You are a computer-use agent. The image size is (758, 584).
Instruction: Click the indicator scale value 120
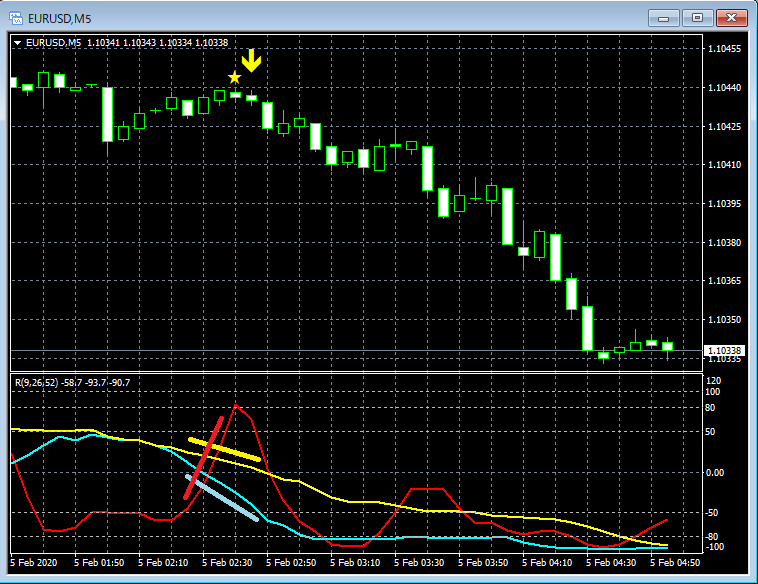pyautogui.click(x=713, y=380)
